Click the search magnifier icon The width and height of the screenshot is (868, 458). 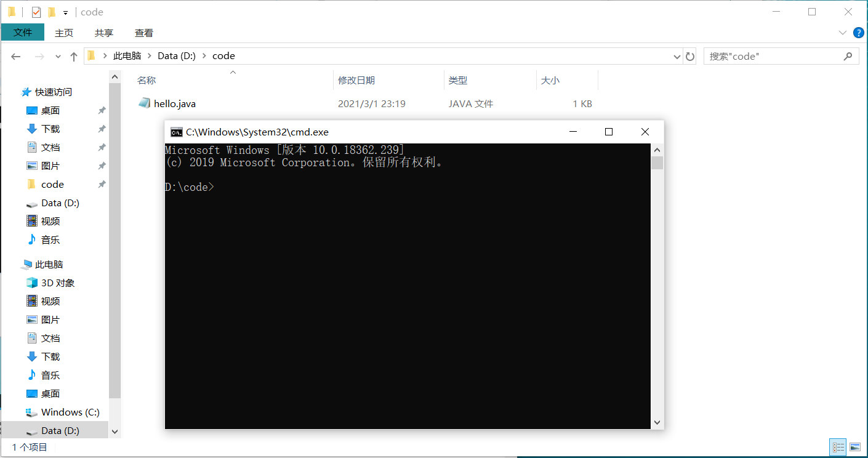[x=848, y=56]
